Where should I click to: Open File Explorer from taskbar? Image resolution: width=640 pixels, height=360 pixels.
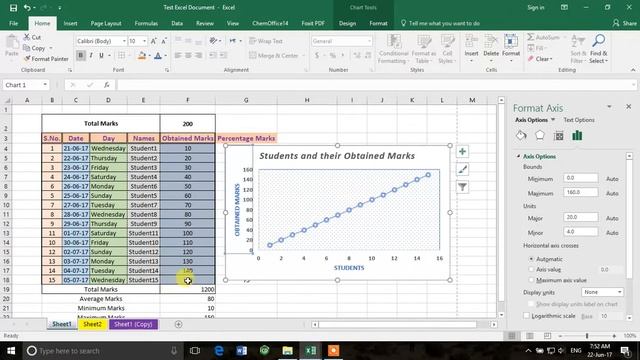[x=287, y=351]
